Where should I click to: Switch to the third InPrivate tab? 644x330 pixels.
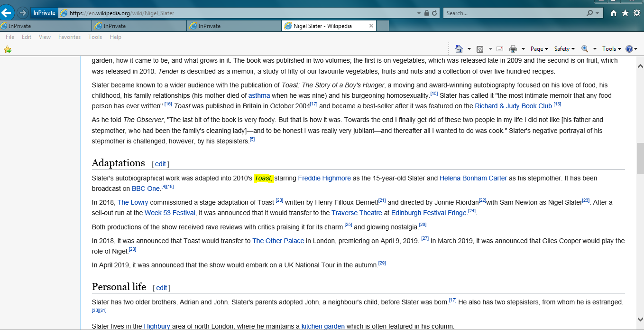(x=235, y=26)
